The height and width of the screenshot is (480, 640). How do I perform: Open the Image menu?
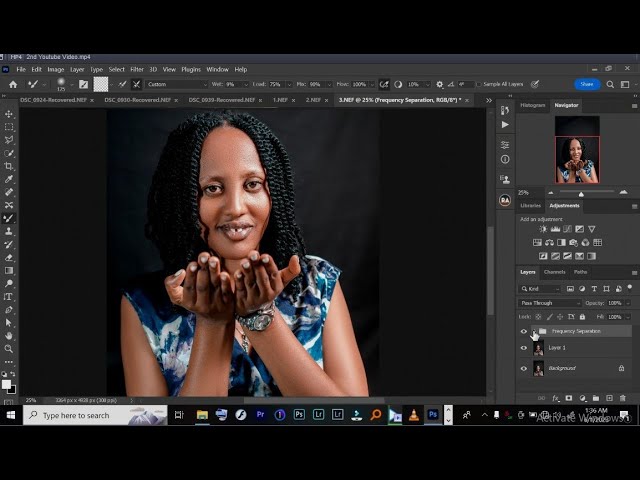(56, 69)
